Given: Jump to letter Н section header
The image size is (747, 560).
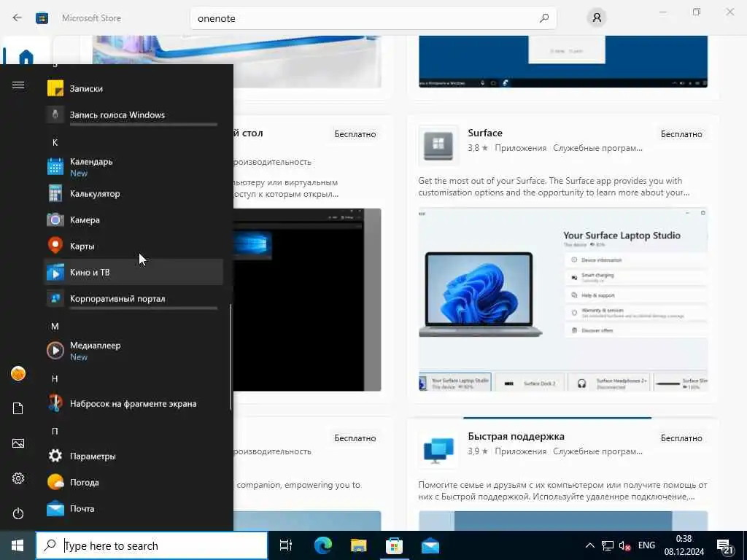Looking at the screenshot, I should coord(55,378).
